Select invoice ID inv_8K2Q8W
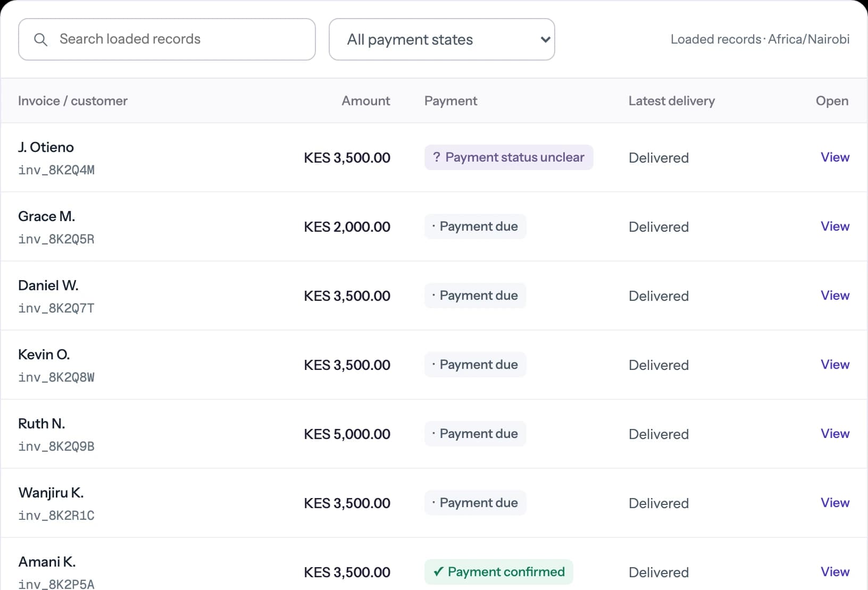Image resolution: width=868 pixels, height=590 pixels. [56, 377]
